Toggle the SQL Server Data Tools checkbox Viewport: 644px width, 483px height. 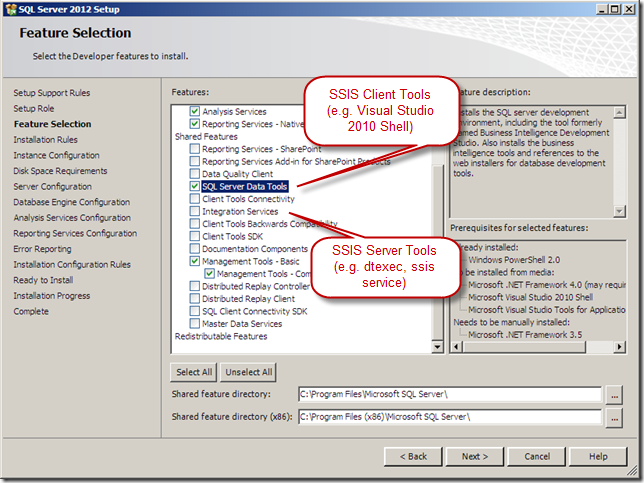(195, 186)
